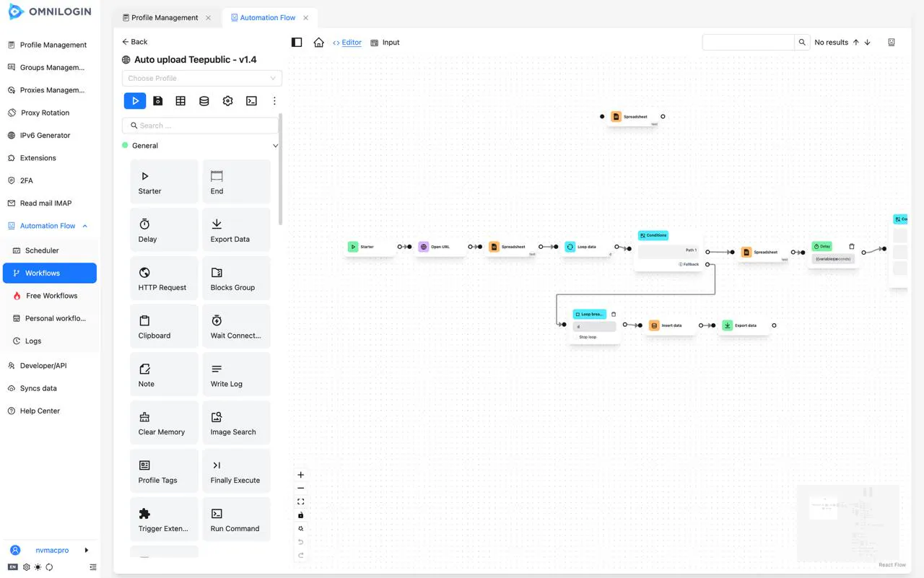Collapse the Automation Flow sidebar menu
Image resolution: width=924 pixels, height=578 pixels.
pos(85,226)
